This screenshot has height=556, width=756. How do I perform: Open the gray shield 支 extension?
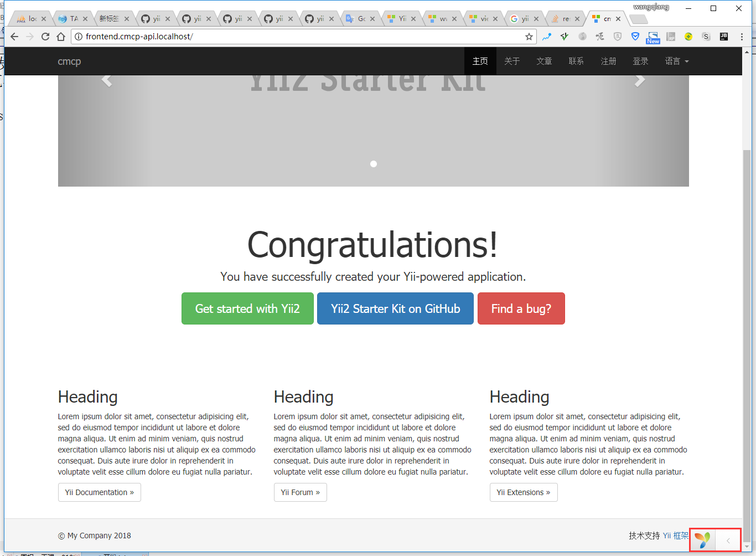pyautogui.click(x=618, y=37)
